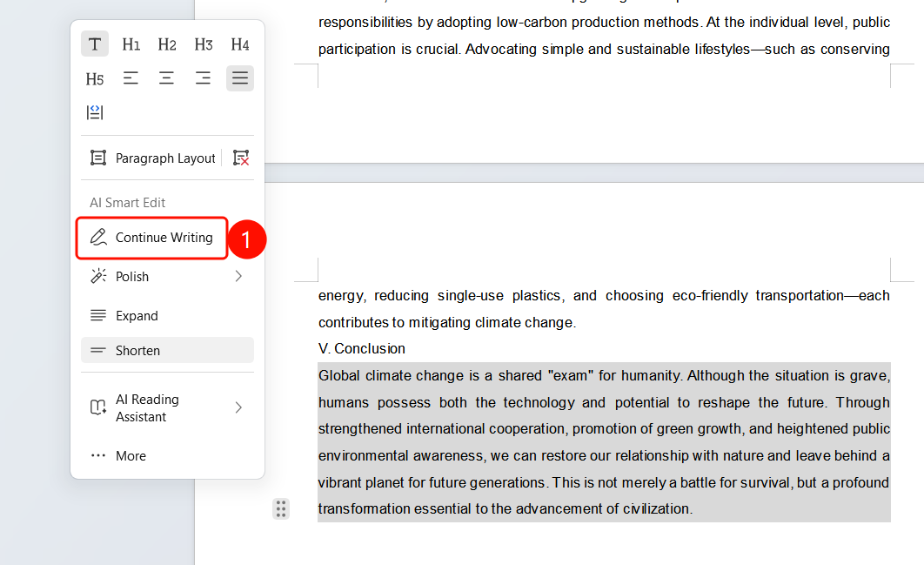Clear paragraph formatting icon with red X
This screenshot has height=565, width=924.
[241, 158]
